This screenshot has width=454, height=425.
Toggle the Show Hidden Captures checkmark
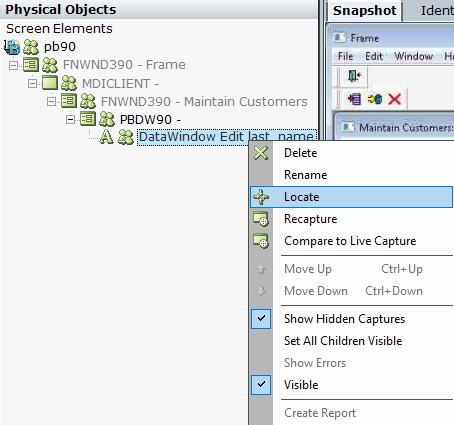(261, 319)
